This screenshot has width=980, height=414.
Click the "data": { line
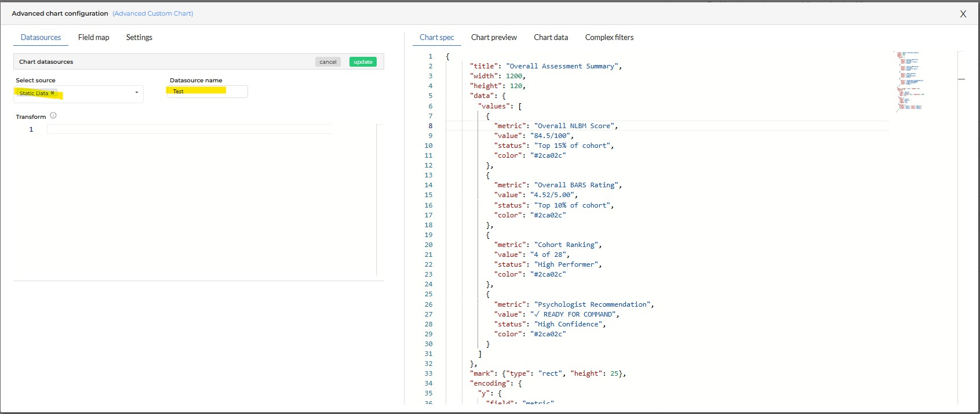488,96
